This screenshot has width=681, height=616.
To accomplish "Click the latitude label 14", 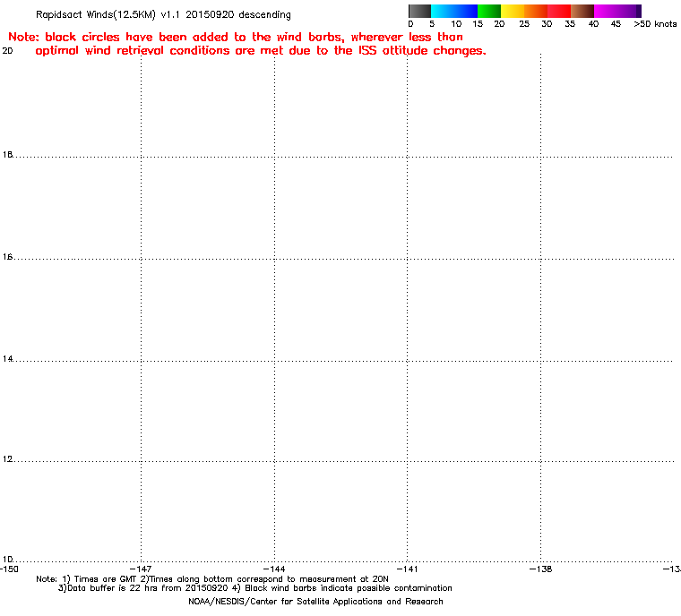I will [7, 358].
